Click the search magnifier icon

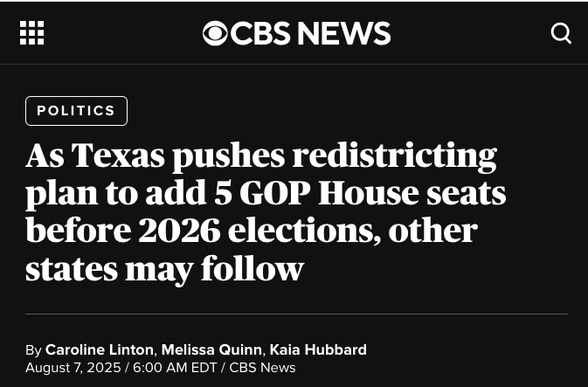pos(561,33)
